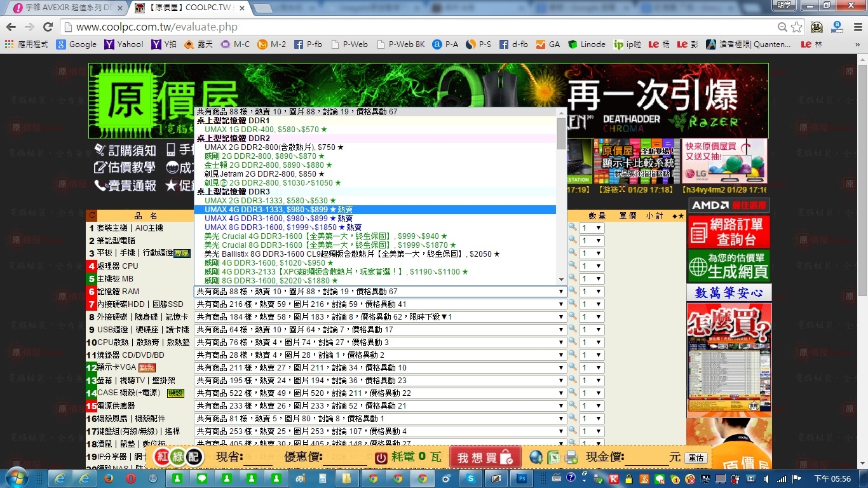
Task: Open the 訂購須知 link
Action: [125, 151]
